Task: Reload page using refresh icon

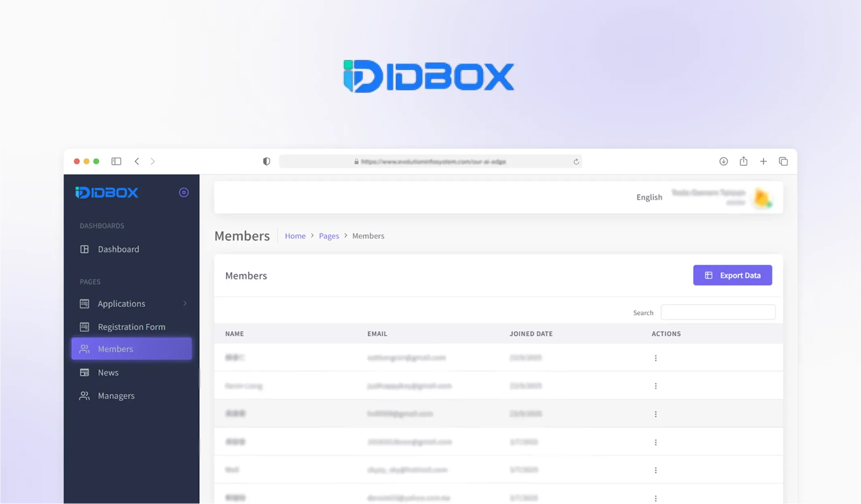Action: pyautogui.click(x=576, y=162)
